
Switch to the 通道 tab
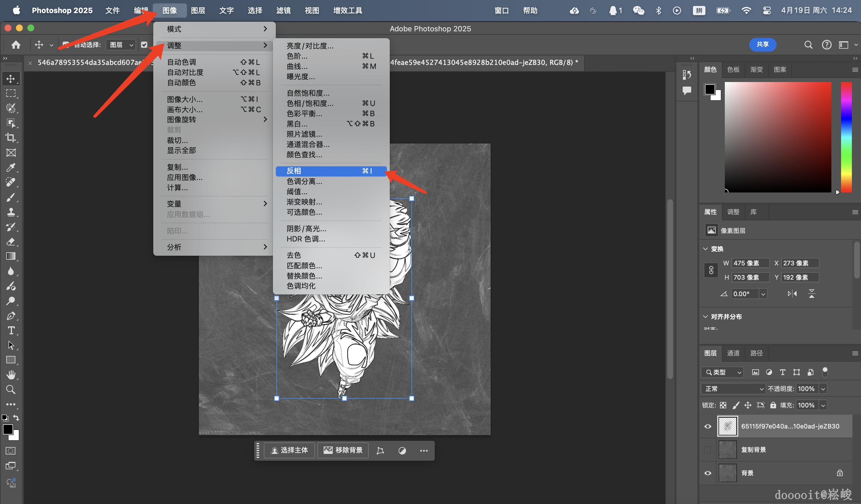click(x=733, y=353)
